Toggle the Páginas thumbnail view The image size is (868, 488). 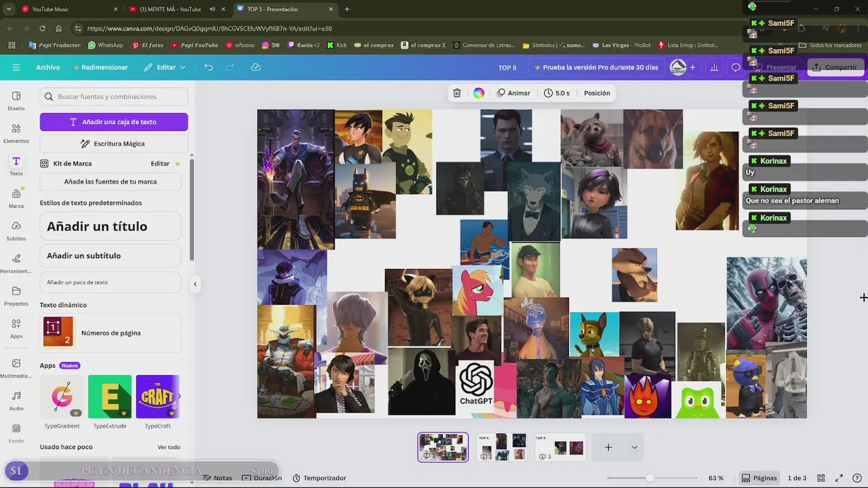pyautogui.click(x=759, y=478)
